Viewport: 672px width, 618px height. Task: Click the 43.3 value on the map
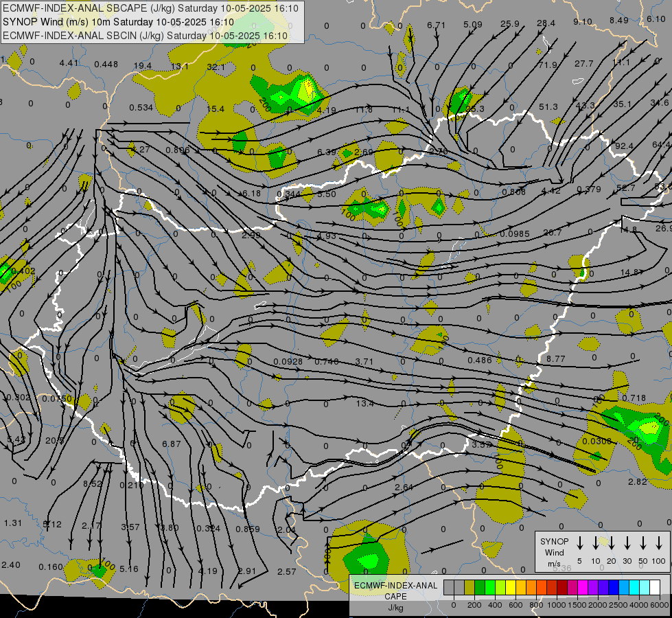(586, 106)
